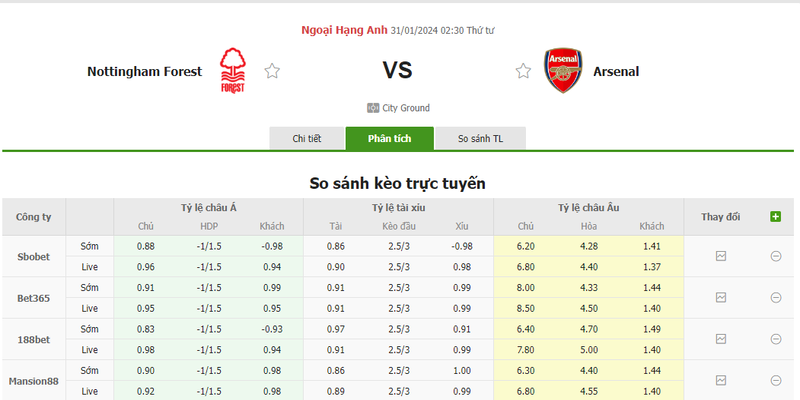Click Bet365 live home win odds 8.50

click(x=526, y=308)
